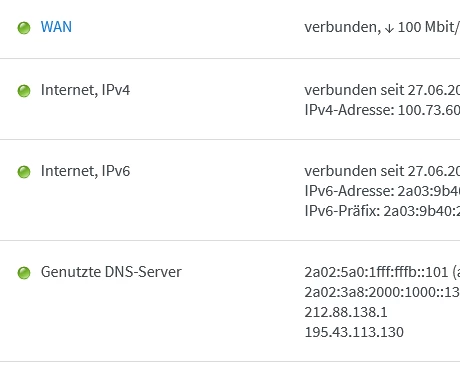Select the Internet, IPv4 label
460x372 pixels.
[85, 90]
